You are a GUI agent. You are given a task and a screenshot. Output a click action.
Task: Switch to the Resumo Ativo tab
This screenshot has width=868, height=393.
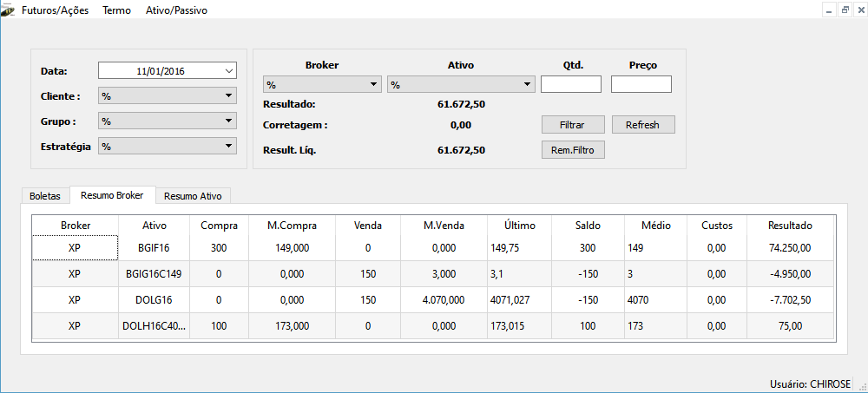[x=193, y=196]
